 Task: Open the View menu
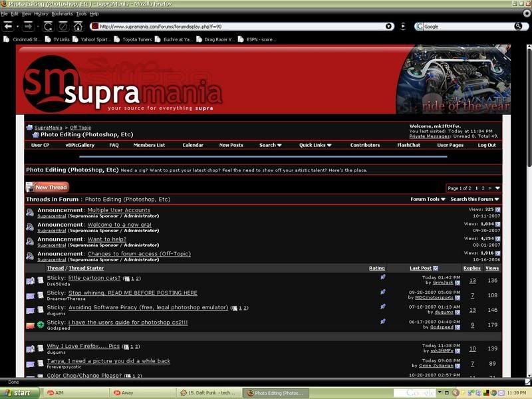(26, 14)
